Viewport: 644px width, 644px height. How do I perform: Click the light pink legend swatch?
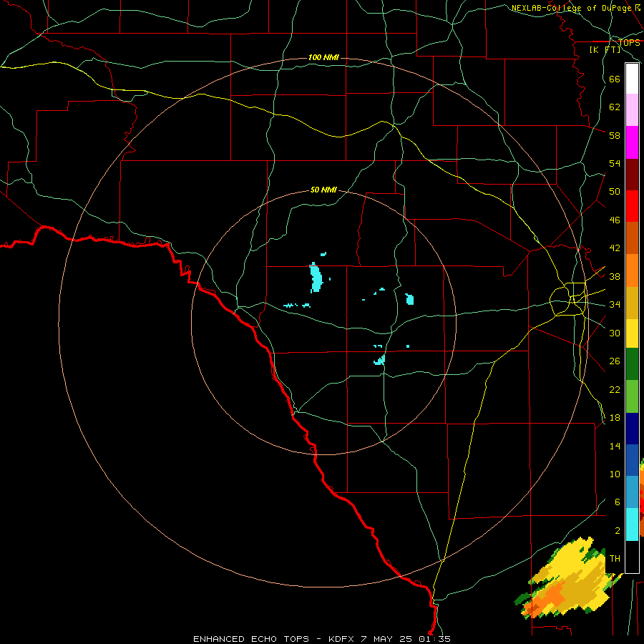pos(632,110)
